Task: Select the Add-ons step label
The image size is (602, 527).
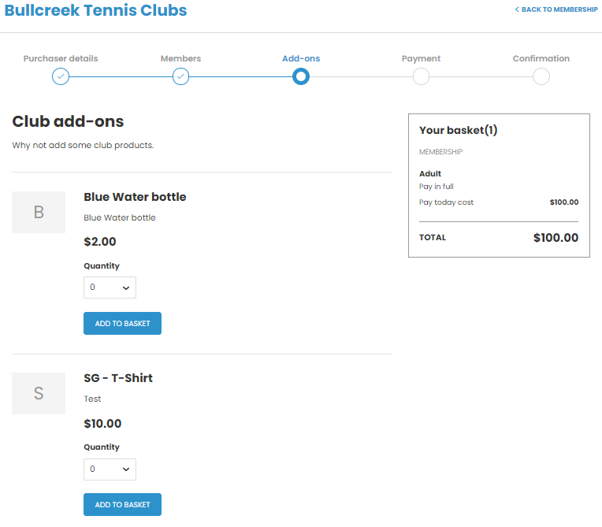Action: pos(301,58)
